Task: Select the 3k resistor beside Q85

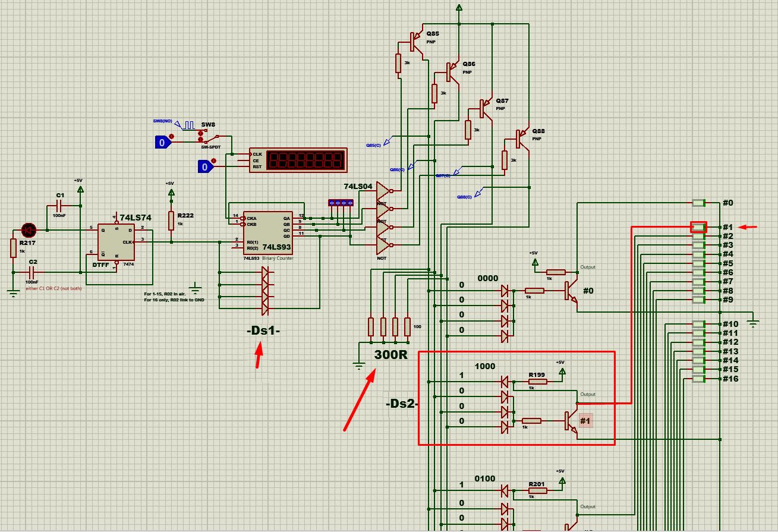Action: [x=398, y=63]
